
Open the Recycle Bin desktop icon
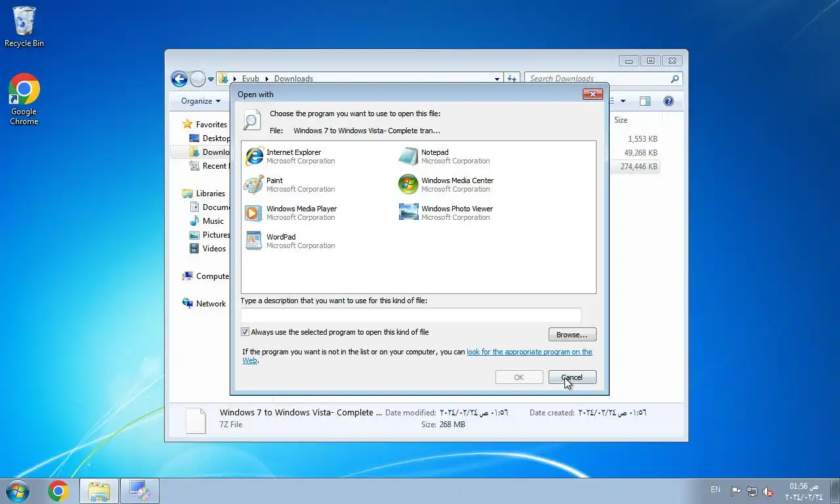(x=24, y=27)
